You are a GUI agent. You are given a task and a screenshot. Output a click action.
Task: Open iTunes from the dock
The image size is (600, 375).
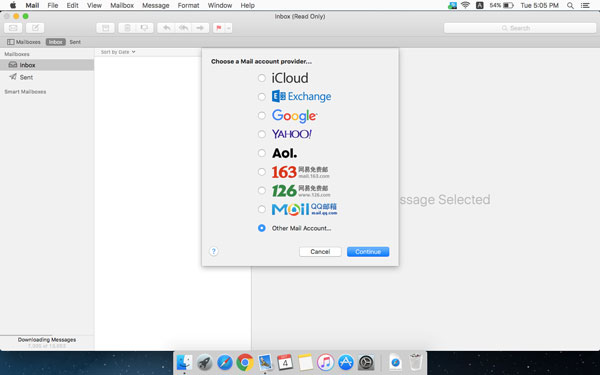click(325, 362)
